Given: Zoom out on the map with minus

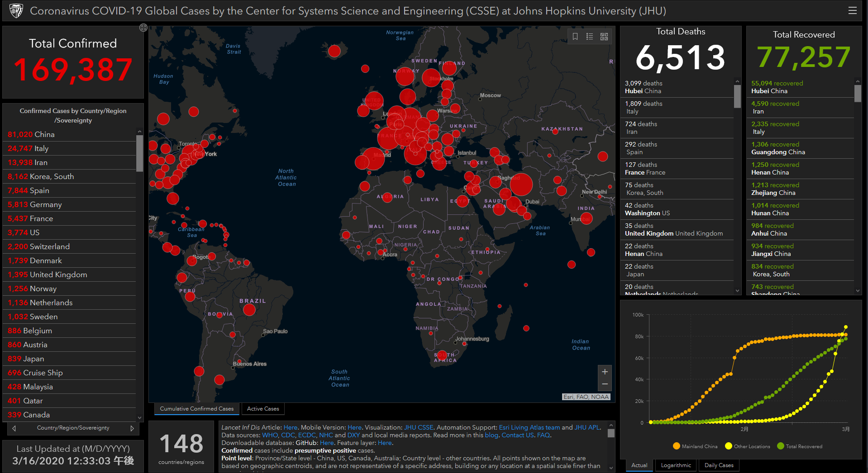Looking at the screenshot, I should (x=605, y=384).
